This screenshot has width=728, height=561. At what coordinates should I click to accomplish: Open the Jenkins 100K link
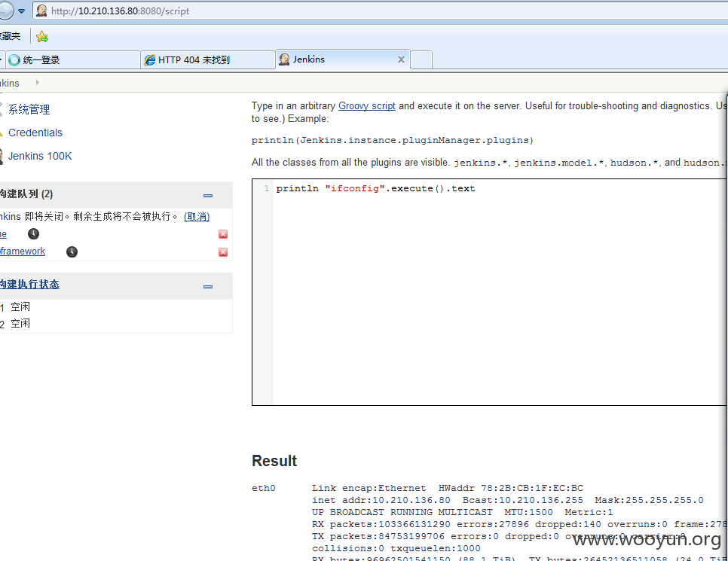click(x=40, y=156)
